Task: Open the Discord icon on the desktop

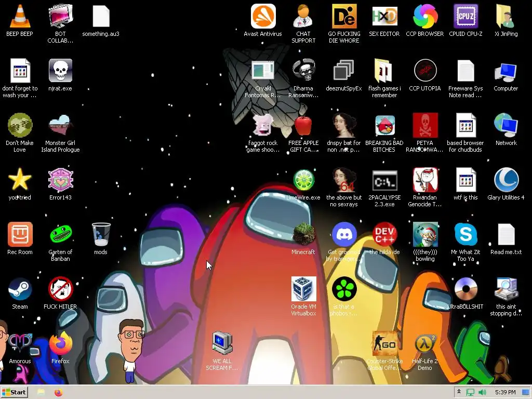Action: pos(344,234)
